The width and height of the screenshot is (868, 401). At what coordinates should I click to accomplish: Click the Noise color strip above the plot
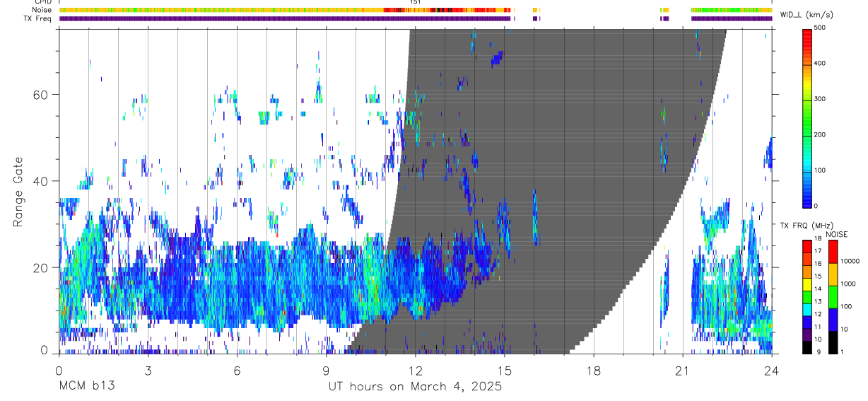coord(415,11)
